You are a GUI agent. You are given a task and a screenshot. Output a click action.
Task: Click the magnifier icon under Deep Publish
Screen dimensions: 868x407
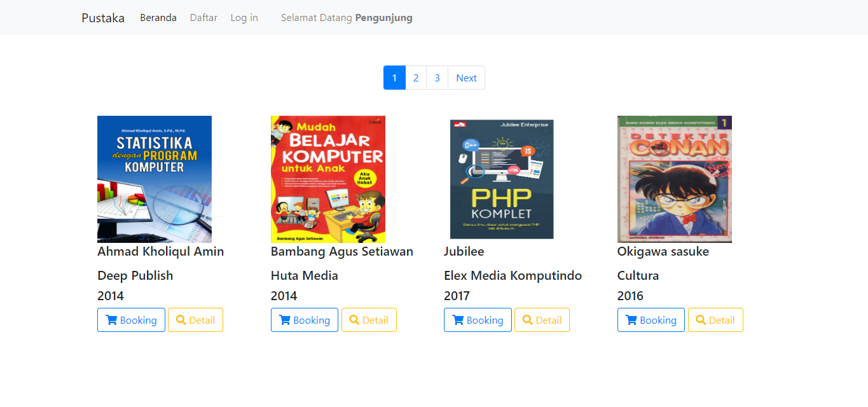pyautogui.click(x=181, y=321)
